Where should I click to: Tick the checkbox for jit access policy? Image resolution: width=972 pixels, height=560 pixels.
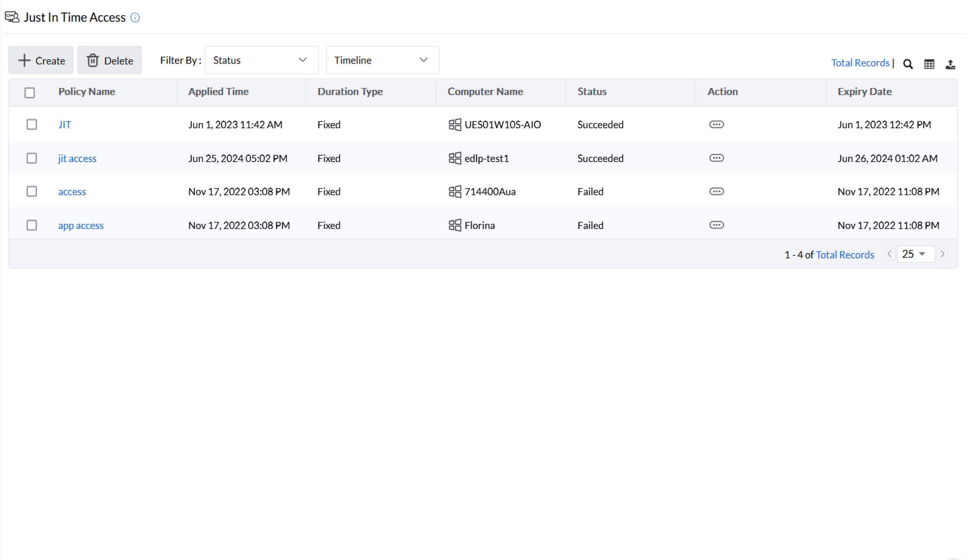pos(32,158)
